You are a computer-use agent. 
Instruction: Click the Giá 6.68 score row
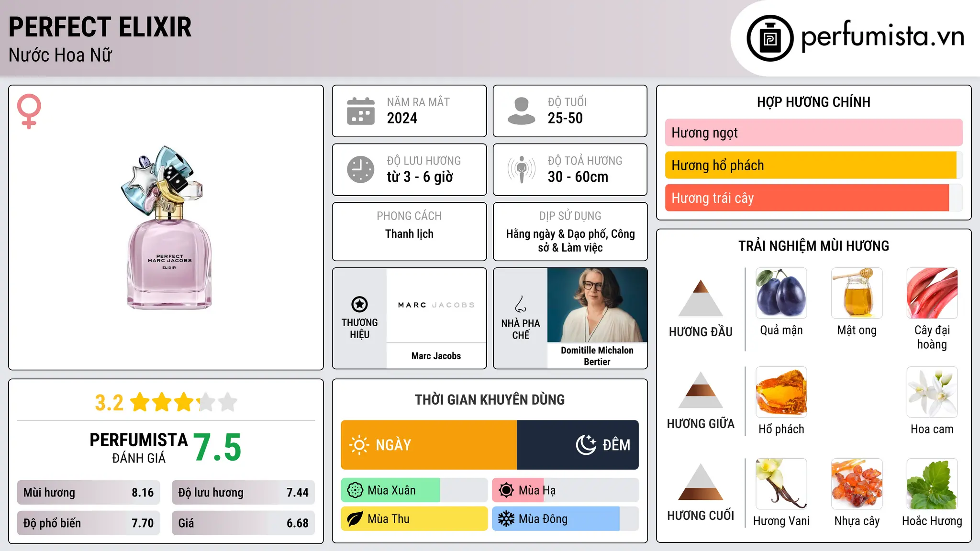pos(243,523)
